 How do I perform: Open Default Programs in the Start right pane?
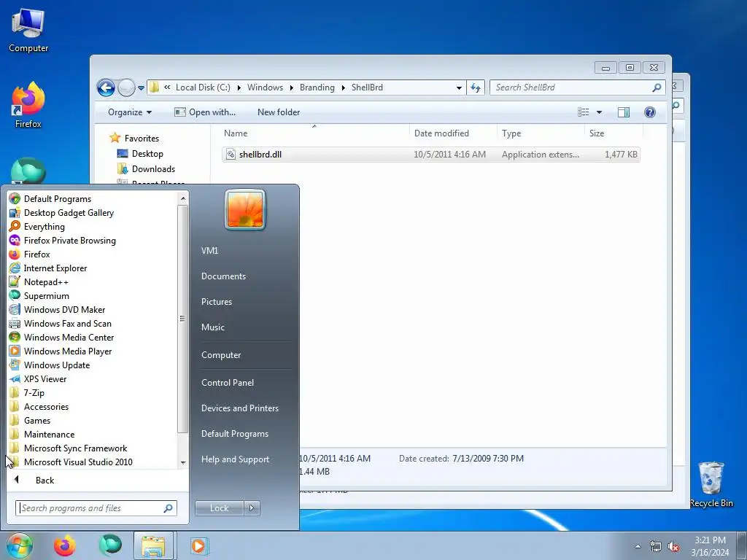(235, 434)
